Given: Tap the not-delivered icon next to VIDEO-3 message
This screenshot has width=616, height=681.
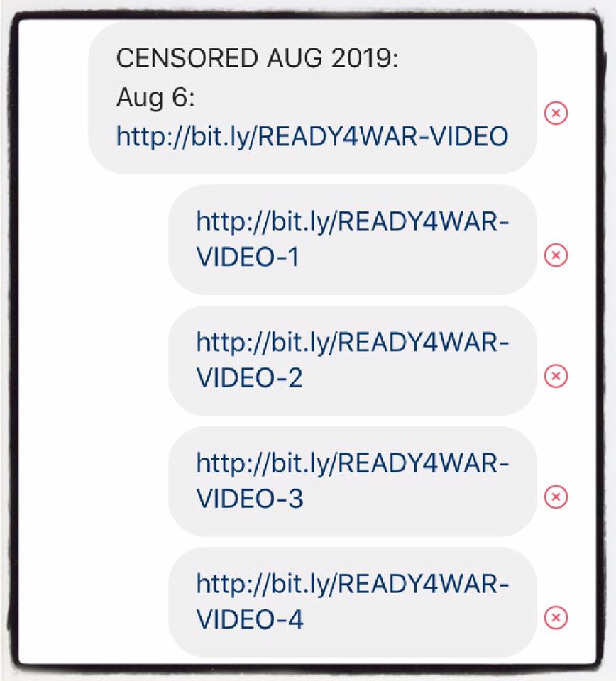Looking at the screenshot, I should 556,497.
